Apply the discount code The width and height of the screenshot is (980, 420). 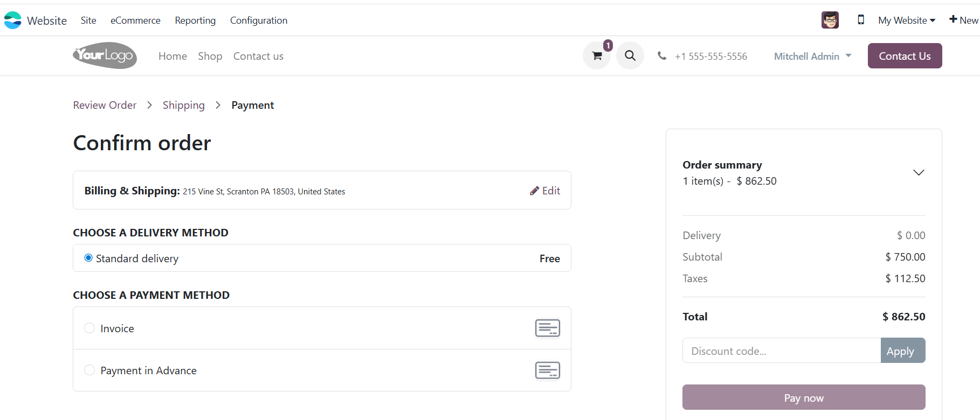(902, 351)
